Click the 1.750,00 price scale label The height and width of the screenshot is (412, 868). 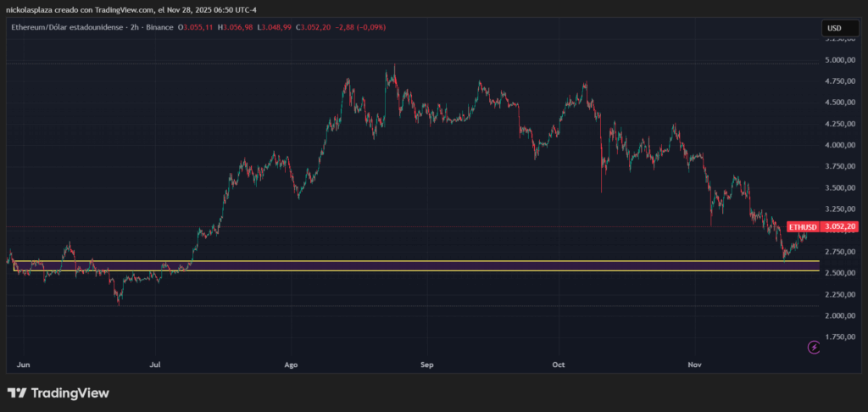(841, 337)
